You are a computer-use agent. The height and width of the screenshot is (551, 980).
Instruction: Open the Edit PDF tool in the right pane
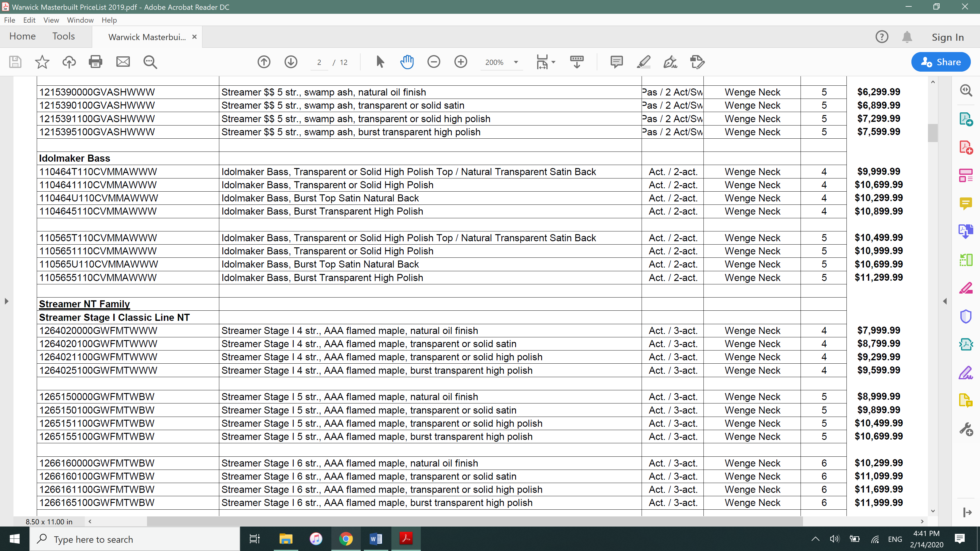(x=966, y=175)
